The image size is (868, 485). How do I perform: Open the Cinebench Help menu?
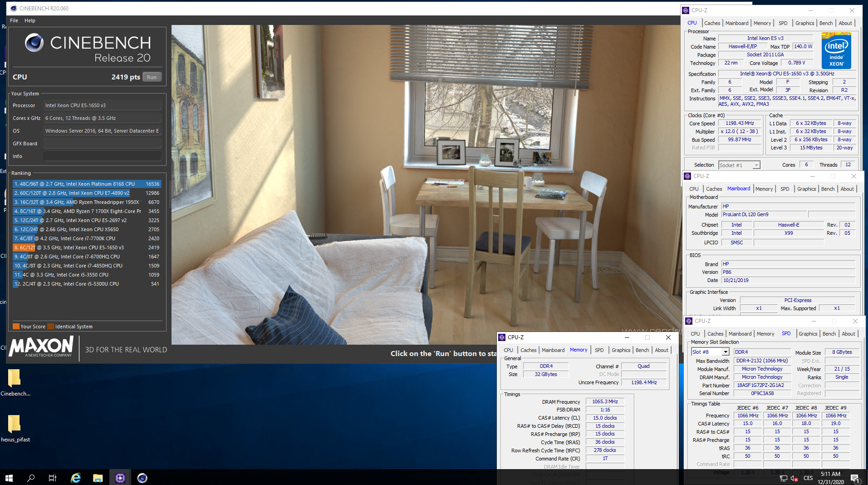point(30,20)
